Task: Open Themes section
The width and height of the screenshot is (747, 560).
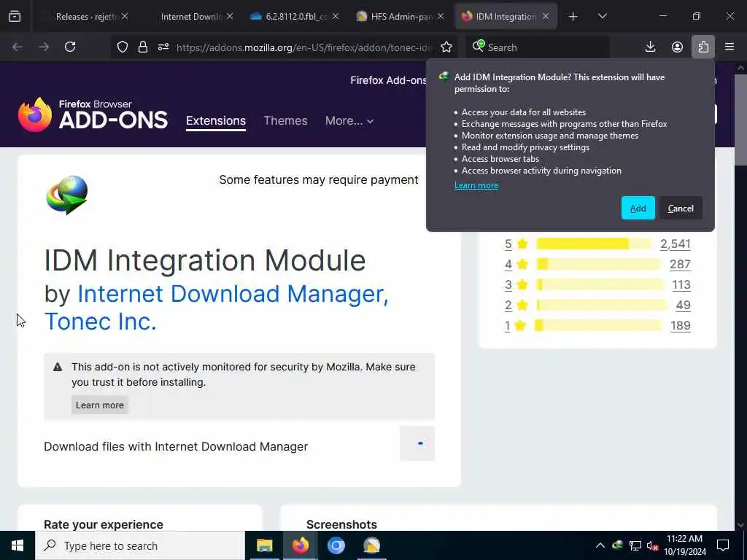Action: pos(285,121)
